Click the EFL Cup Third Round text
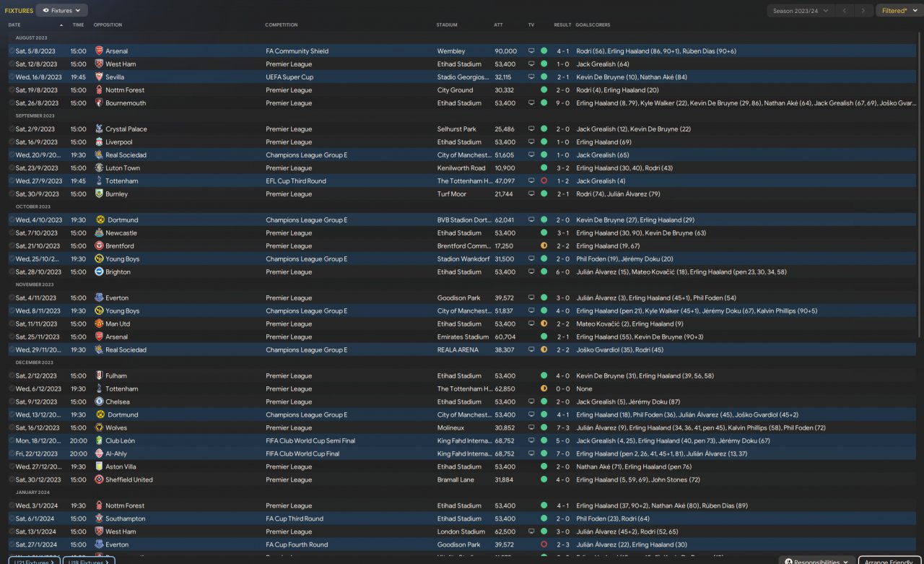The image size is (924, 564). pos(296,181)
